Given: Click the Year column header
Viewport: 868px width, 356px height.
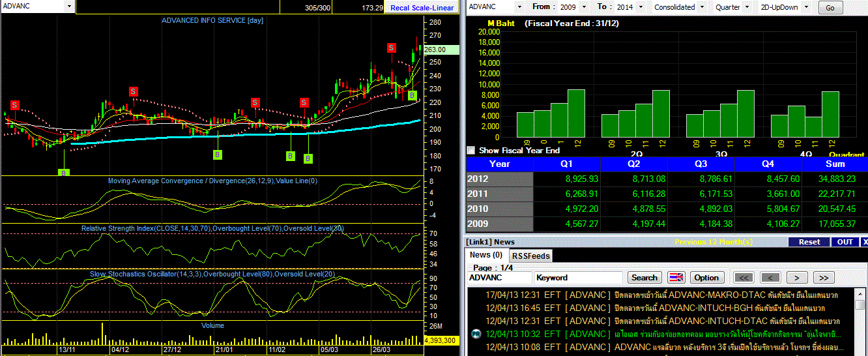Looking at the screenshot, I should coord(500,164).
